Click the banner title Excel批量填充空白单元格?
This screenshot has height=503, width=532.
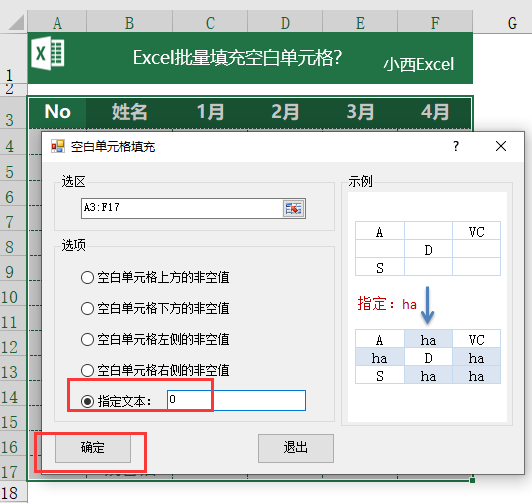[x=237, y=57]
